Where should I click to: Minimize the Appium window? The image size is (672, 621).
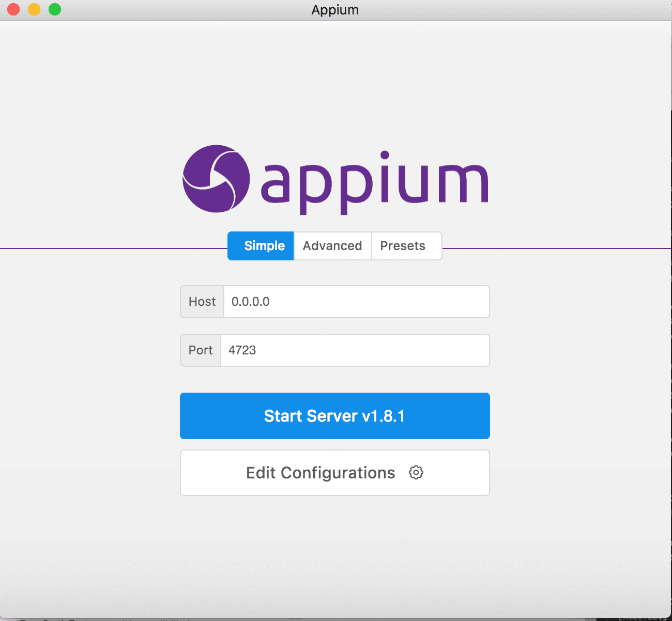pyautogui.click(x=34, y=9)
